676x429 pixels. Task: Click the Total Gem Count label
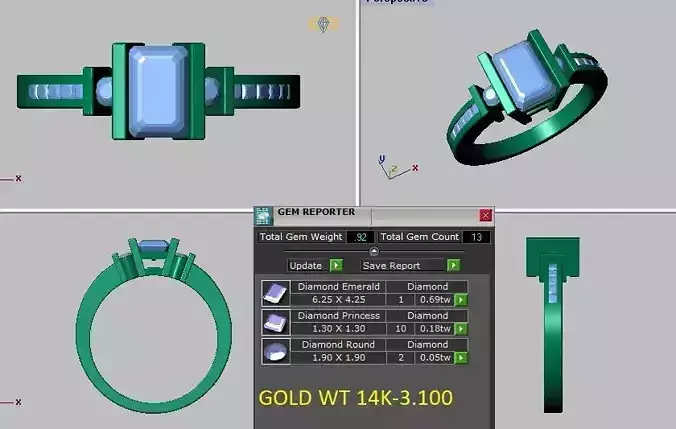[419, 237]
